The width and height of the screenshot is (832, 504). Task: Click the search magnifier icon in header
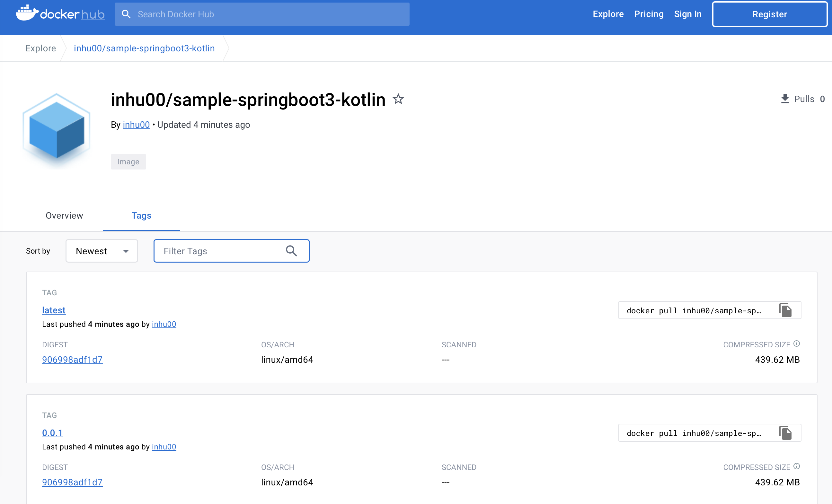click(x=126, y=14)
